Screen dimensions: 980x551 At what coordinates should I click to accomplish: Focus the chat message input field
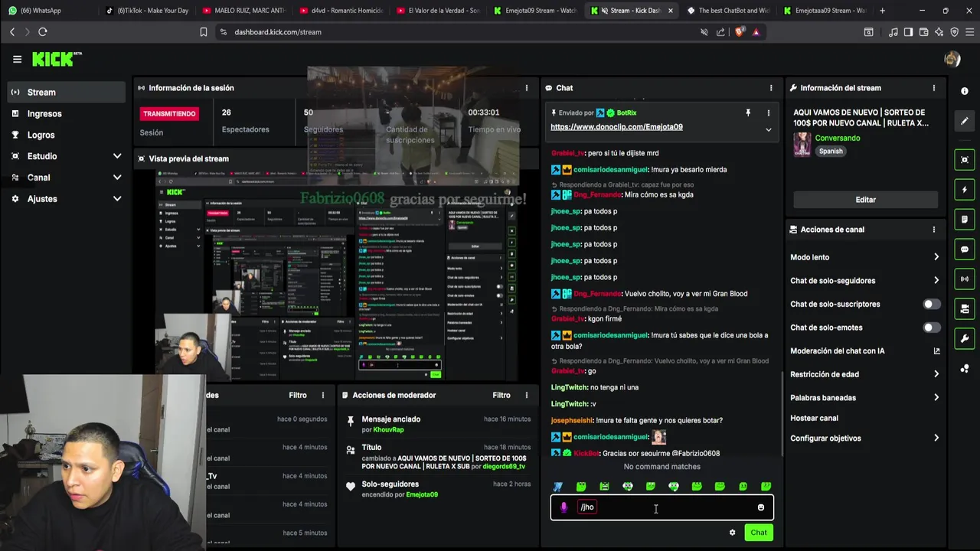662,507
